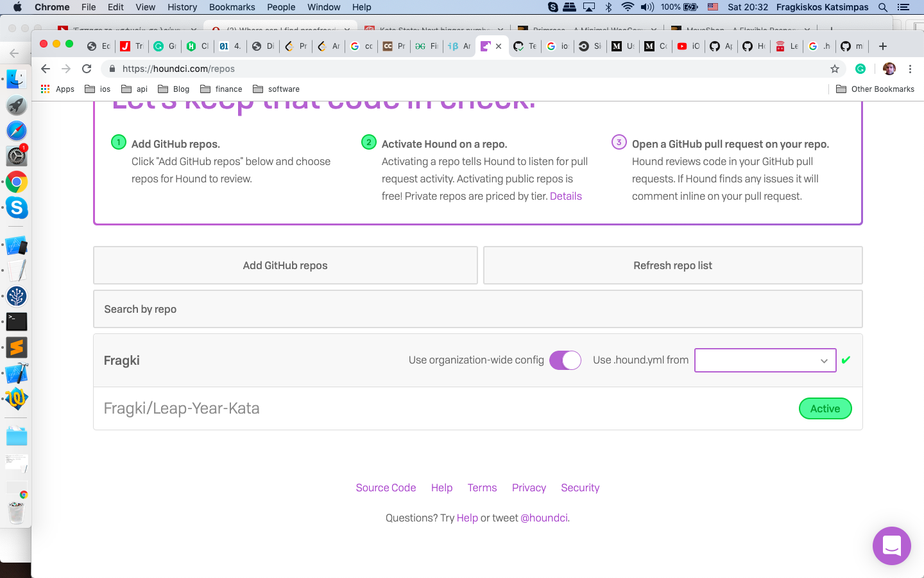Open the Terms footer link
Image resolution: width=924 pixels, height=578 pixels.
[483, 488]
